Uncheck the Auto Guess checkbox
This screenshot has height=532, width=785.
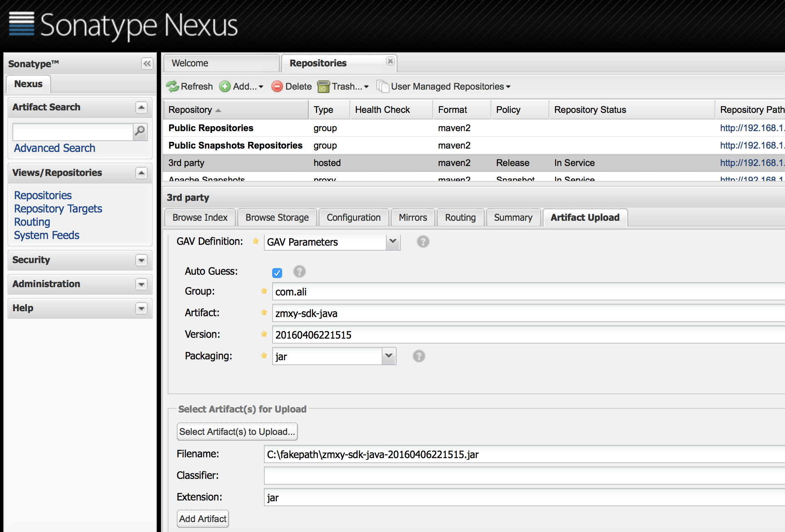pyautogui.click(x=277, y=273)
